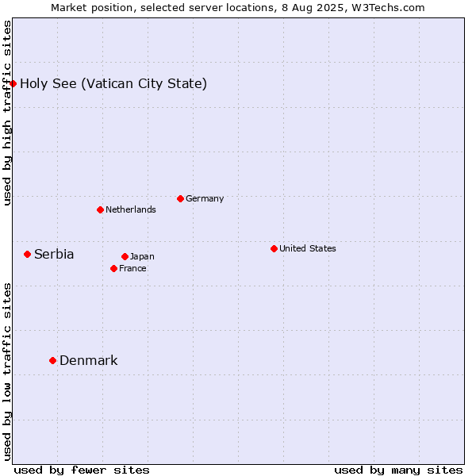Click the United States red data point
Viewport: 476px width, 476px height.
click(x=274, y=249)
